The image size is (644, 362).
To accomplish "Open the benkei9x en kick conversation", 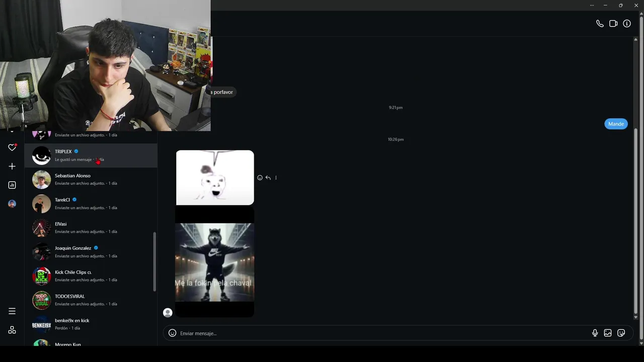I will 91,324.
